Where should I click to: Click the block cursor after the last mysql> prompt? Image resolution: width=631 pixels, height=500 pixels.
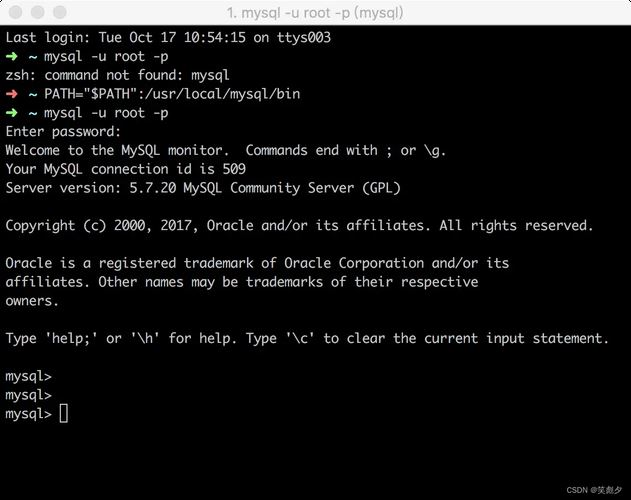point(64,414)
